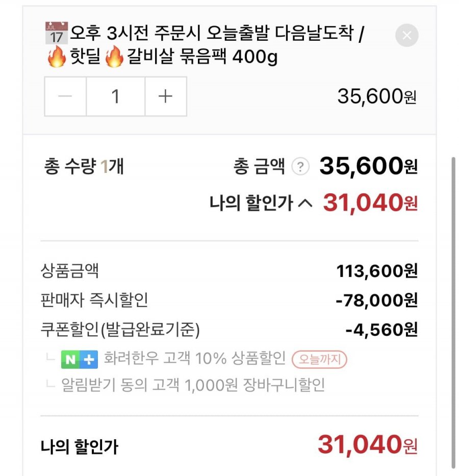The image size is (459, 476).
Task: Click the 상품금액 label
Action: tap(73, 271)
